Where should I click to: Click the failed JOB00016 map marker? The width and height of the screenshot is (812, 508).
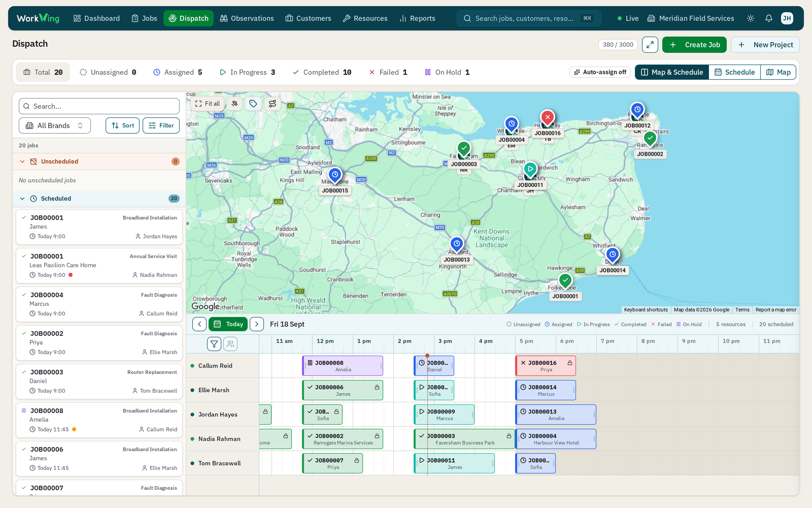click(x=548, y=118)
